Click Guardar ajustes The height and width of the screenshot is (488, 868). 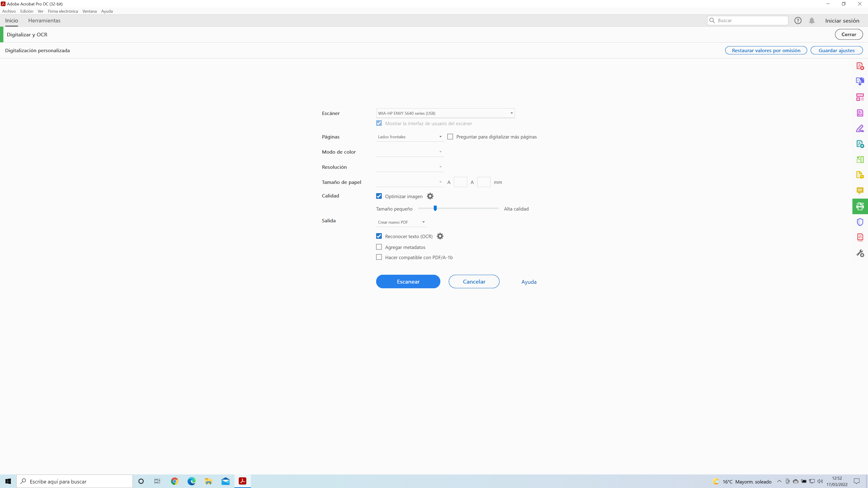pyautogui.click(x=837, y=51)
